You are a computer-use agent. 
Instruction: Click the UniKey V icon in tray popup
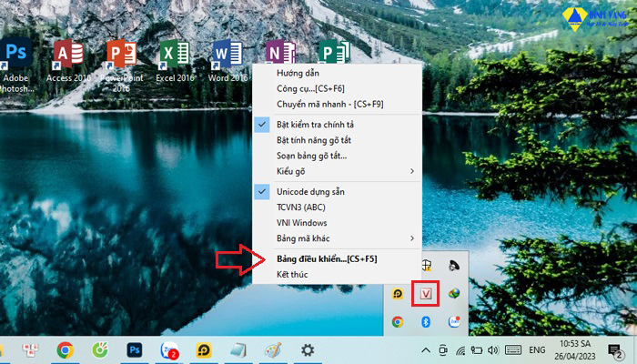point(425,293)
